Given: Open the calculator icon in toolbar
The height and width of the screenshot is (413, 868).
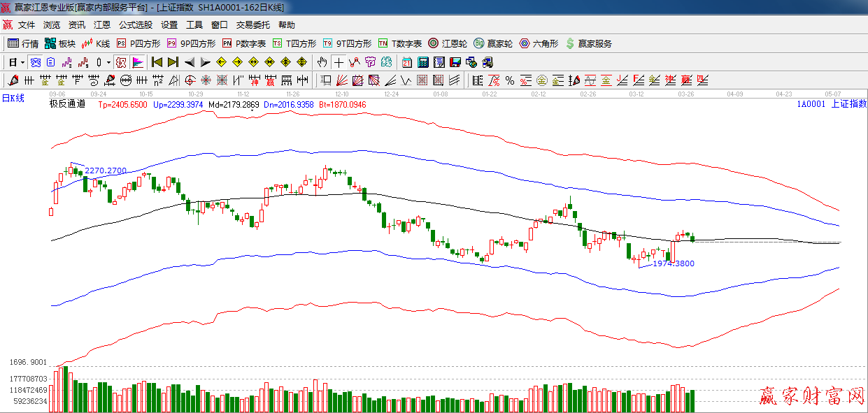Looking at the screenshot, I should pyautogui.click(x=422, y=62).
